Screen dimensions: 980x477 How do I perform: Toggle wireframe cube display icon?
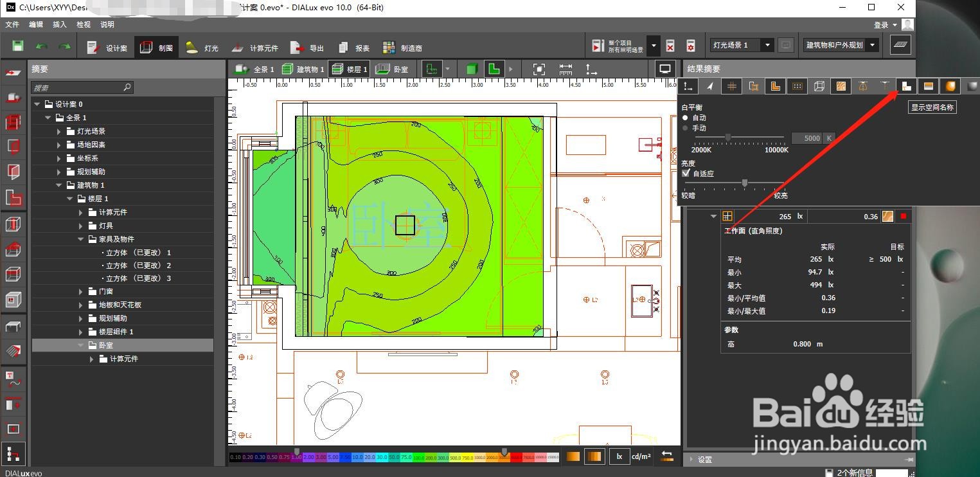[x=819, y=86]
